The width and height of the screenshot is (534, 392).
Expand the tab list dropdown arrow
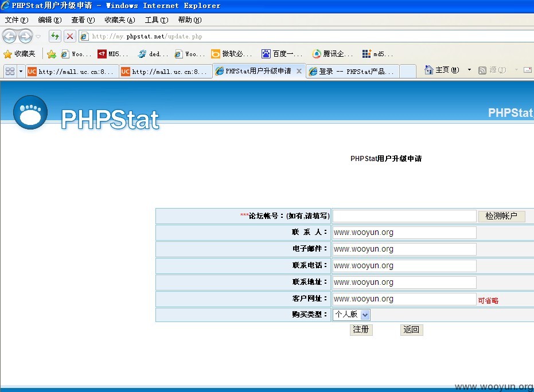click(21, 72)
